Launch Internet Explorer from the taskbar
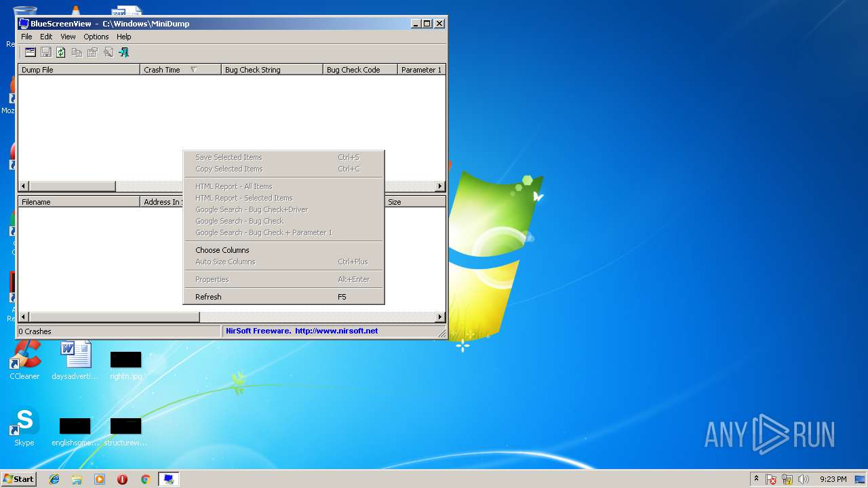The image size is (868, 488). click(x=54, y=479)
